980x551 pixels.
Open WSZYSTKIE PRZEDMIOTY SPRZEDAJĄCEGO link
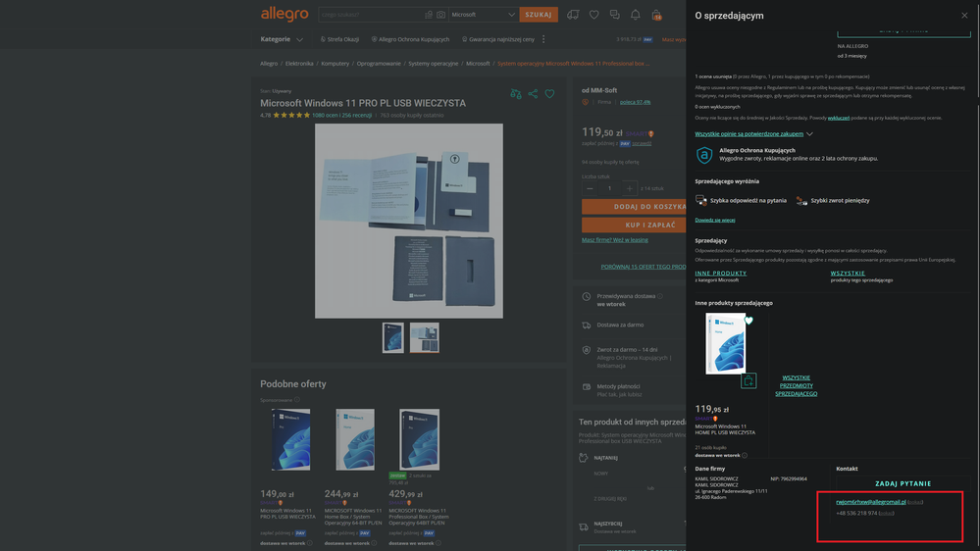(x=797, y=385)
